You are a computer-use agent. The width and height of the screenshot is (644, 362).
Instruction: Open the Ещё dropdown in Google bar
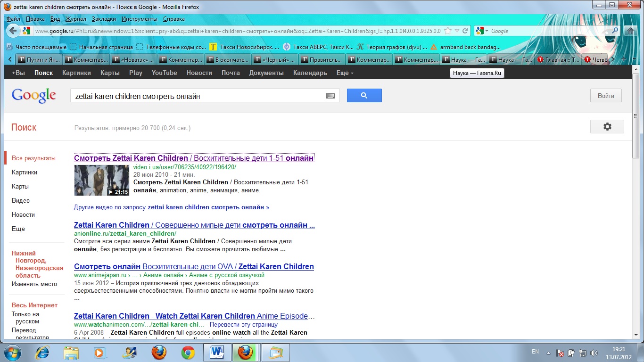point(345,73)
